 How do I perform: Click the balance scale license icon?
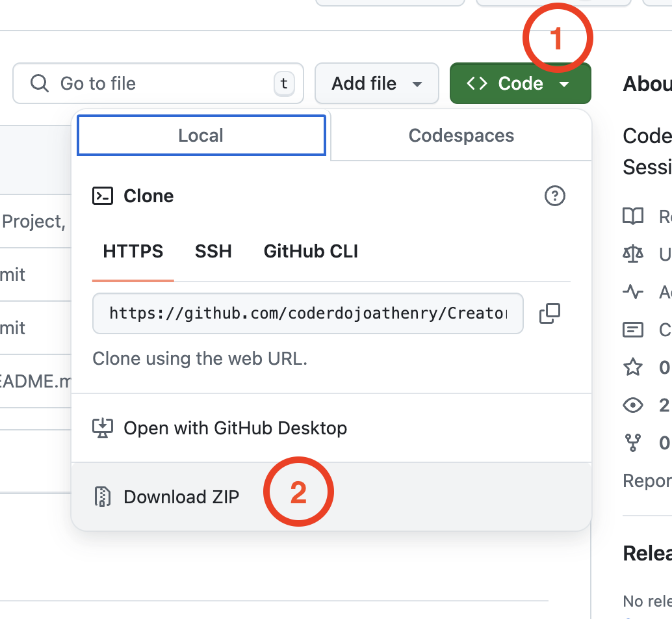click(633, 254)
